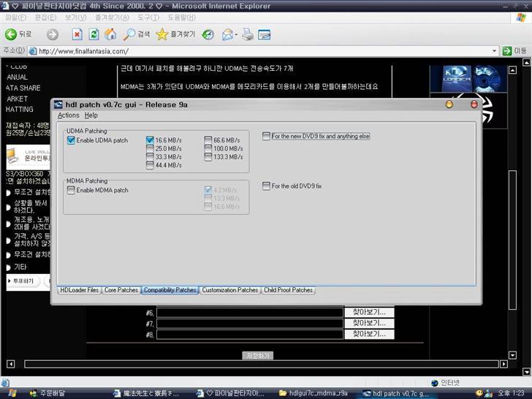Click the IE Stop loading icon
The image size is (532, 399).
tap(77, 34)
